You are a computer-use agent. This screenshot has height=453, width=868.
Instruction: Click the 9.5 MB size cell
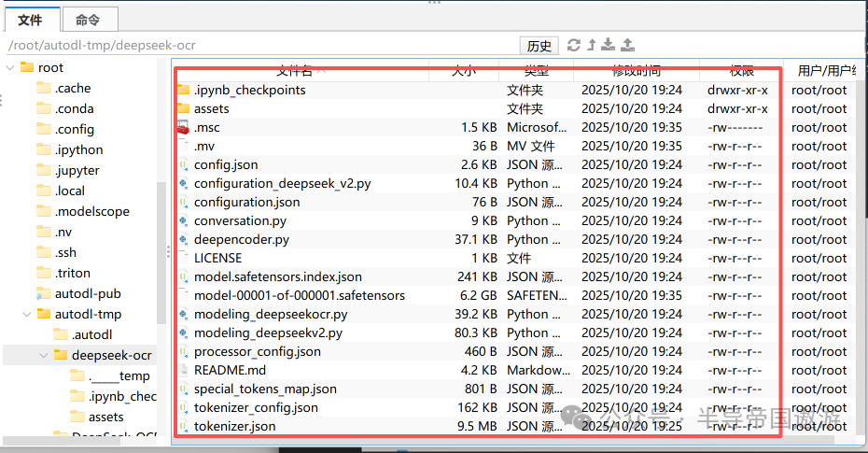[x=477, y=426]
